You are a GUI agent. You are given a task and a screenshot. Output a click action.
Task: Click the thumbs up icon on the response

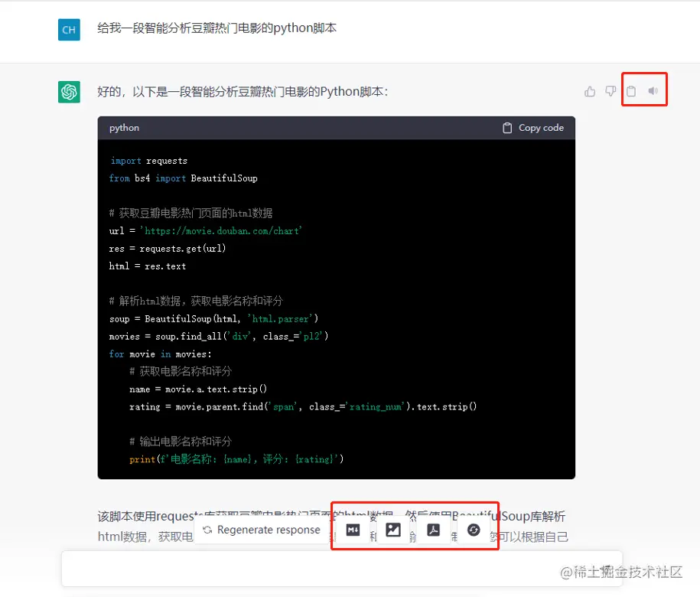590,92
